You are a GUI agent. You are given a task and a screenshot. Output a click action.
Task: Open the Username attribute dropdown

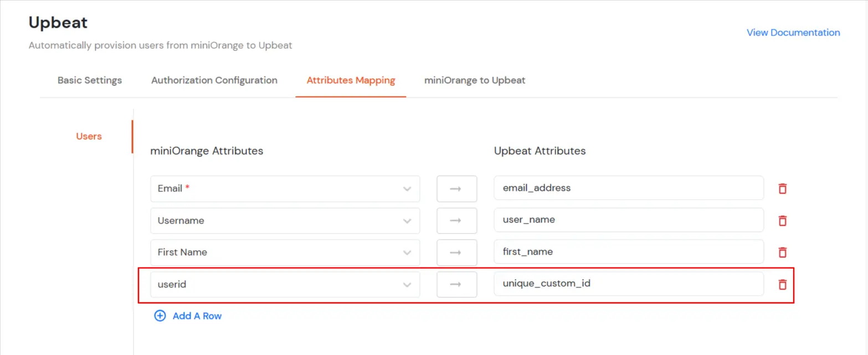point(285,221)
